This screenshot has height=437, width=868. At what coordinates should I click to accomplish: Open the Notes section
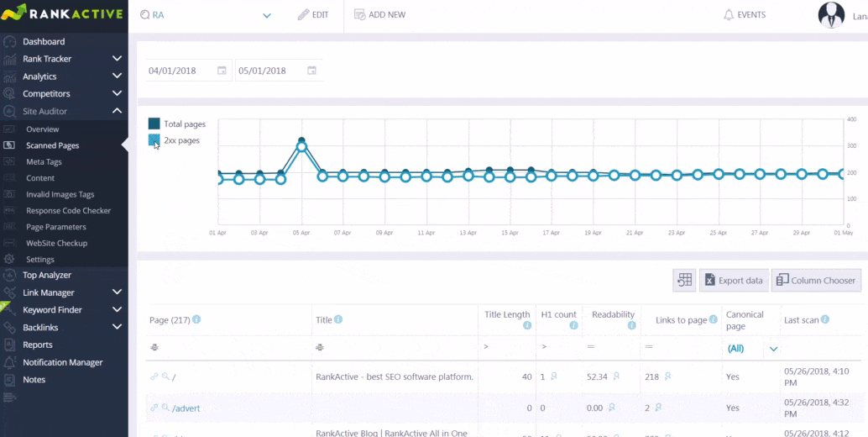click(34, 380)
